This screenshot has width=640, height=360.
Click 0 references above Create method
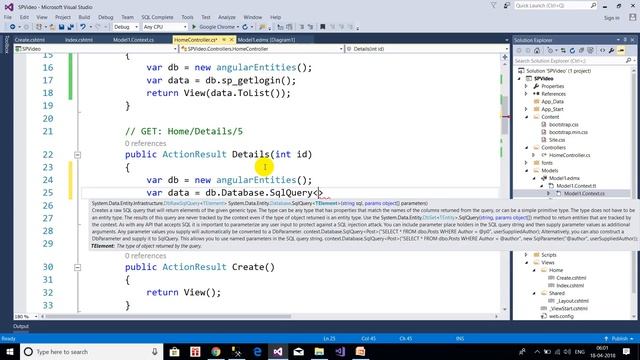[145, 256]
